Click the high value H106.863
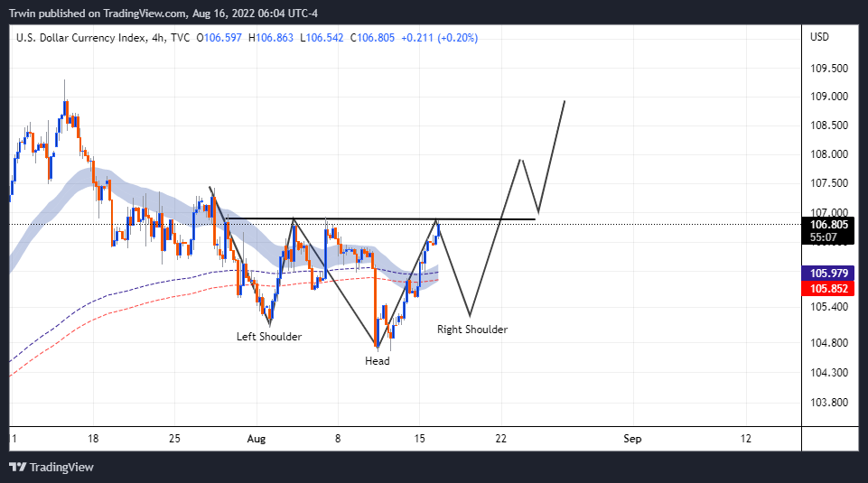 click(x=271, y=38)
